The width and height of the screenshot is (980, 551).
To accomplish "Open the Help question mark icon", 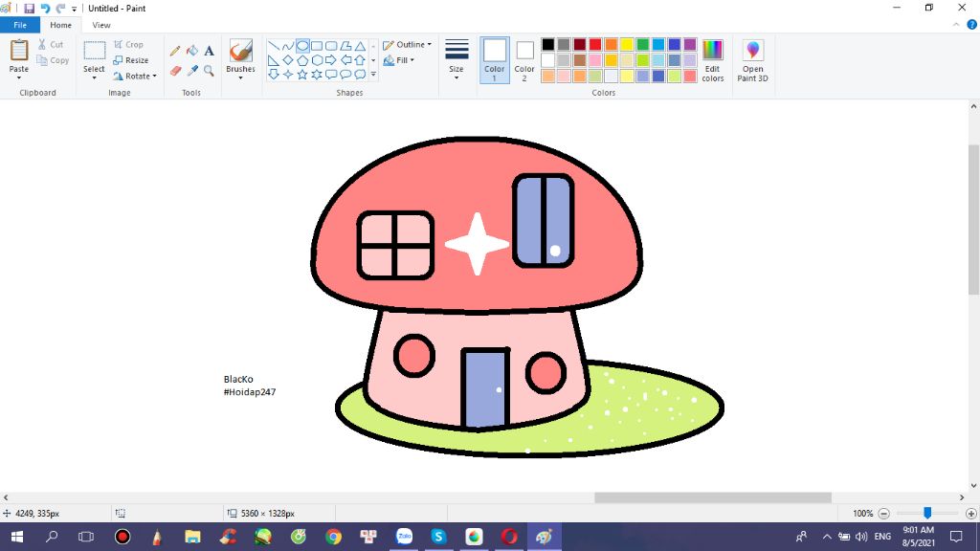I will 972,24.
